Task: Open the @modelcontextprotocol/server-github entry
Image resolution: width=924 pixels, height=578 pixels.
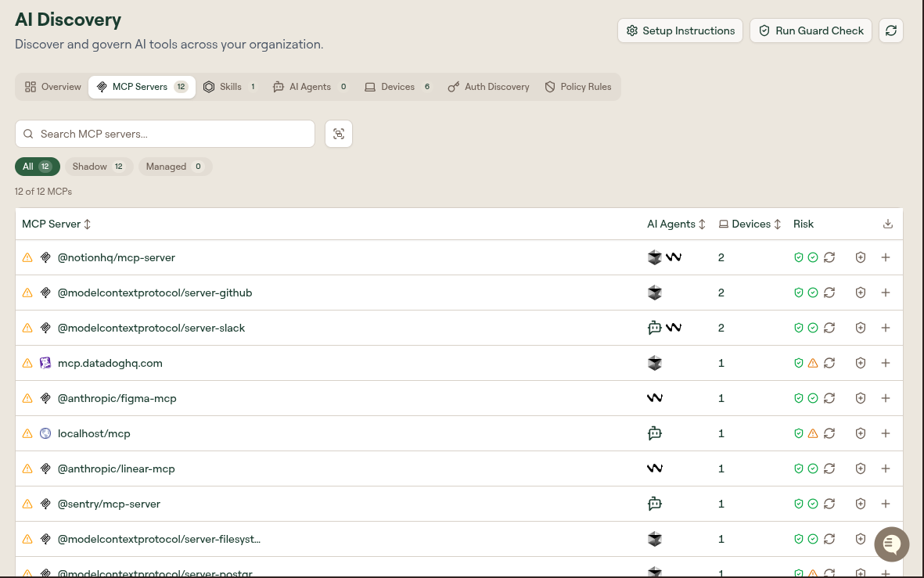Action: coord(155,293)
